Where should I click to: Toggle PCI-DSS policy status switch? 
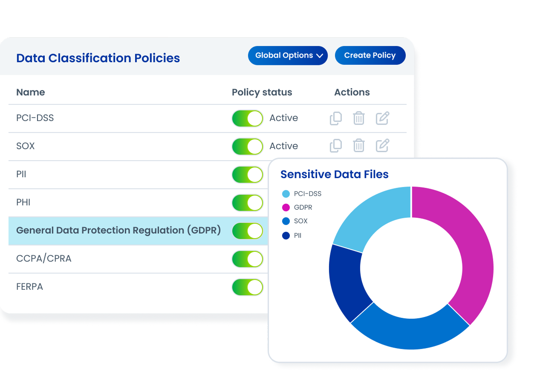[x=248, y=118]
